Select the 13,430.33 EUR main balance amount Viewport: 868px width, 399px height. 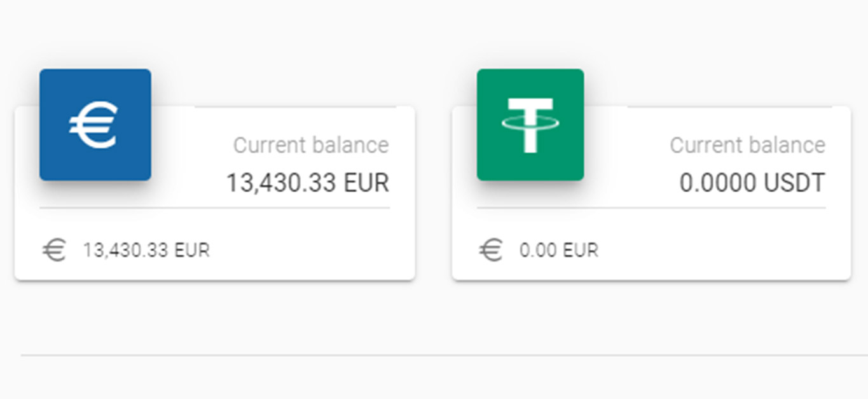(x=308, y=184)
